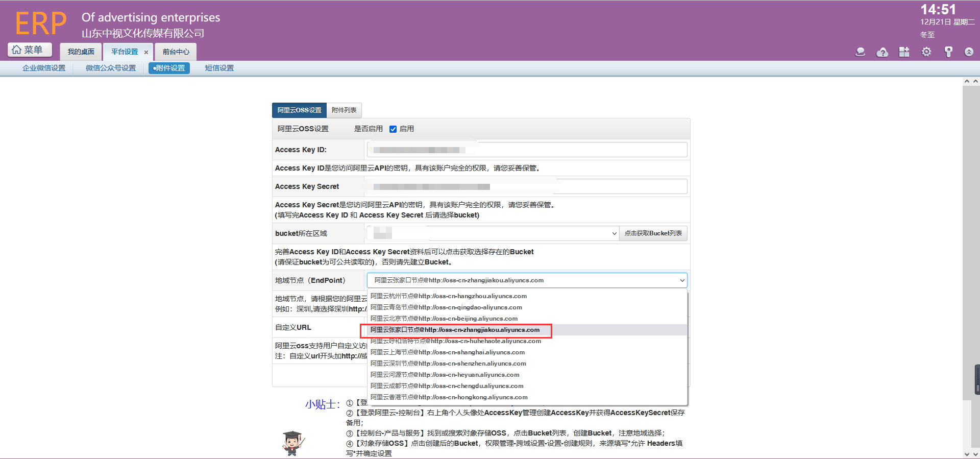Click the 自定义URL label
Image resolution: width=980 pixels, height=459 pixels.
click(x=293, y=327)
